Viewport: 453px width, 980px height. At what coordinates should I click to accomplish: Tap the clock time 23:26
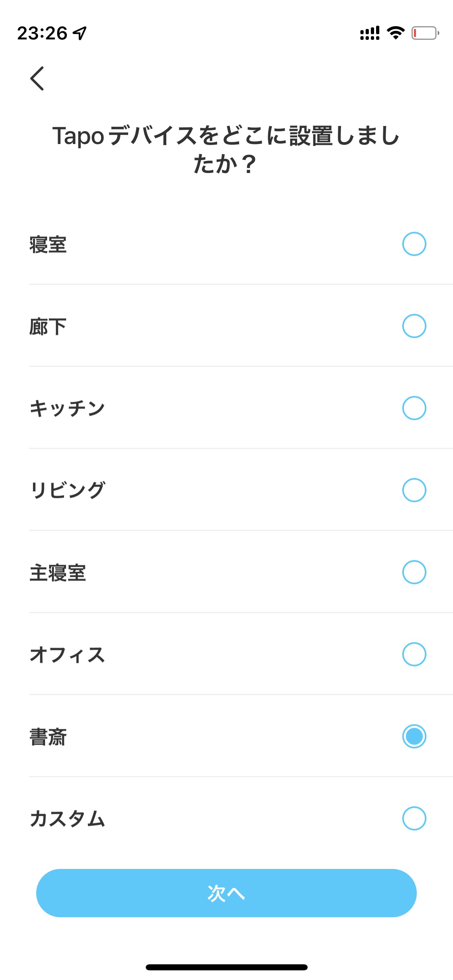42,33
